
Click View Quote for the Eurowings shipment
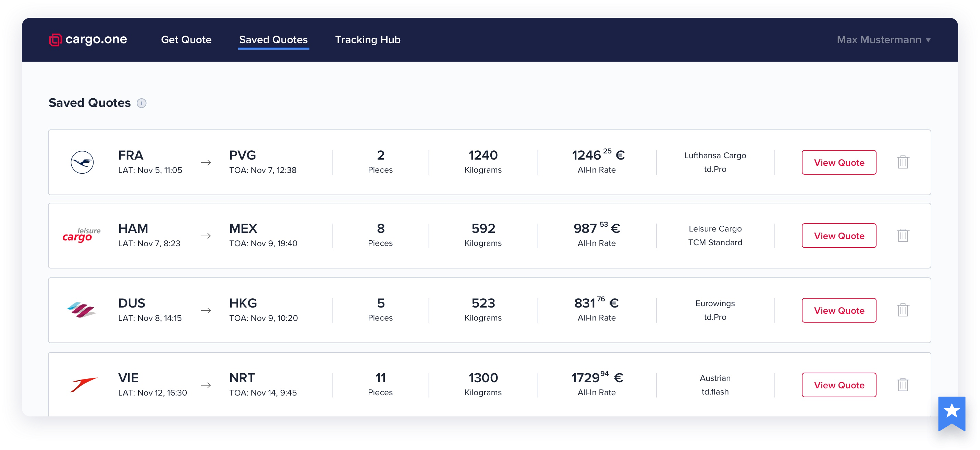point(839,310)
